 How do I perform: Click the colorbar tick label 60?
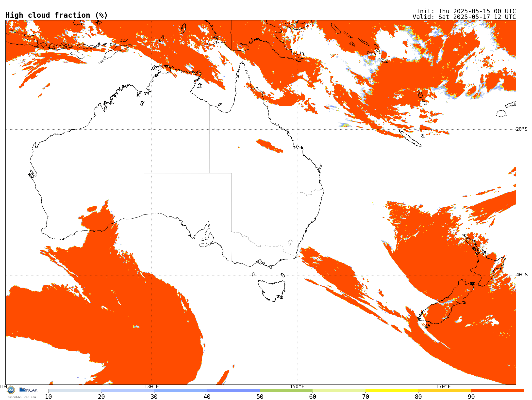point(313,397)
